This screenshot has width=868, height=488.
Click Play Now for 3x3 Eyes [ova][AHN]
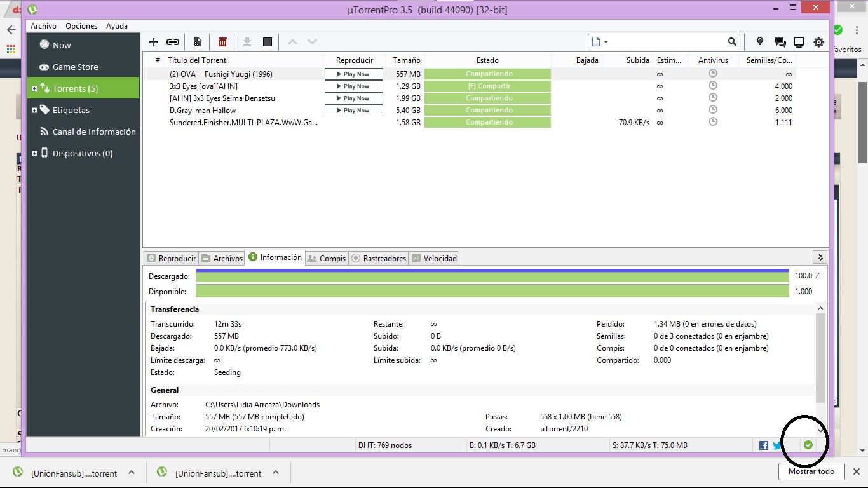(354, 86)
